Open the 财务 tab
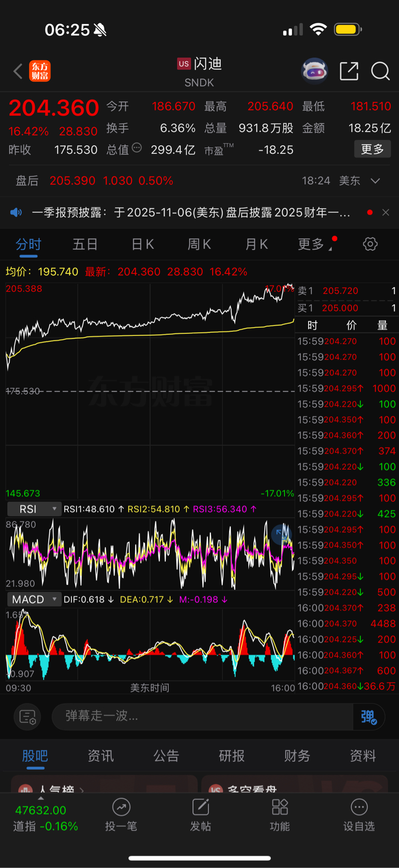 click(x=297, y=756)
